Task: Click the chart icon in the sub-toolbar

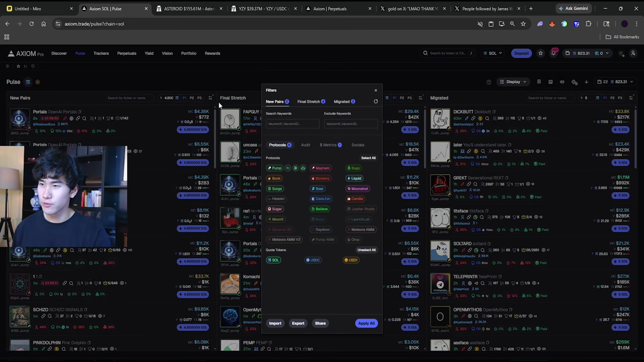Action: pyautogui.click(x=25, y=66)
